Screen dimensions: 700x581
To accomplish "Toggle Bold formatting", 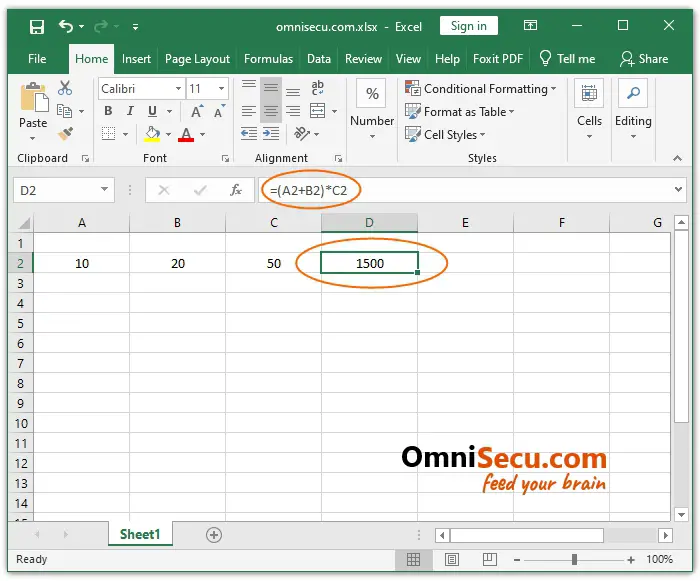I will 108,111.
